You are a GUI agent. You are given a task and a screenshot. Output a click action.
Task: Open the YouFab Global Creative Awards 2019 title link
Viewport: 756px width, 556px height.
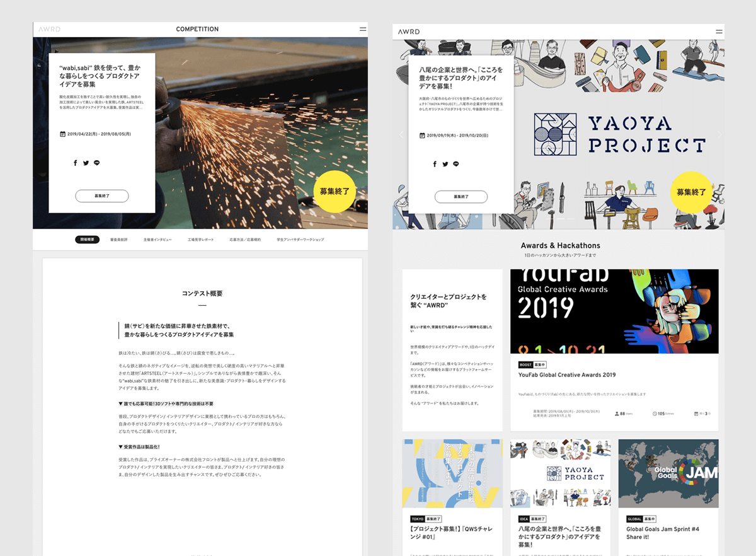(x=566, y=375)
